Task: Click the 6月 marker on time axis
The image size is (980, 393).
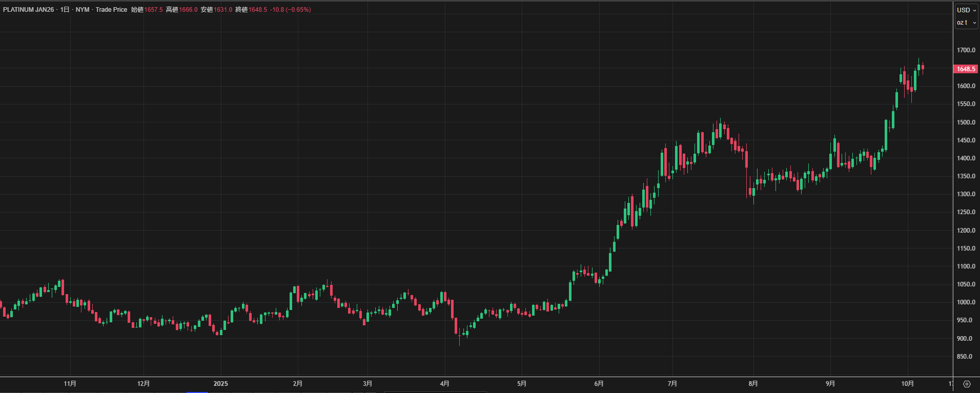Action: (599, 384)
